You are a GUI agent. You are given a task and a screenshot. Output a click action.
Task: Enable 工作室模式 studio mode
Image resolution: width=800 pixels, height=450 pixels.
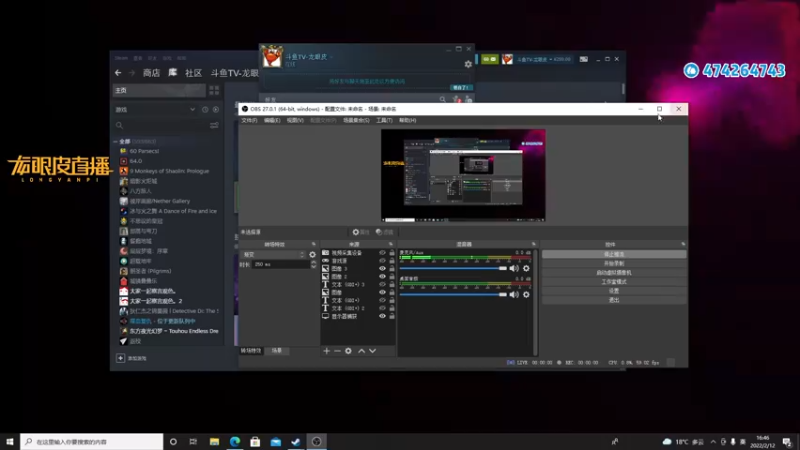[x=614, y=282]
